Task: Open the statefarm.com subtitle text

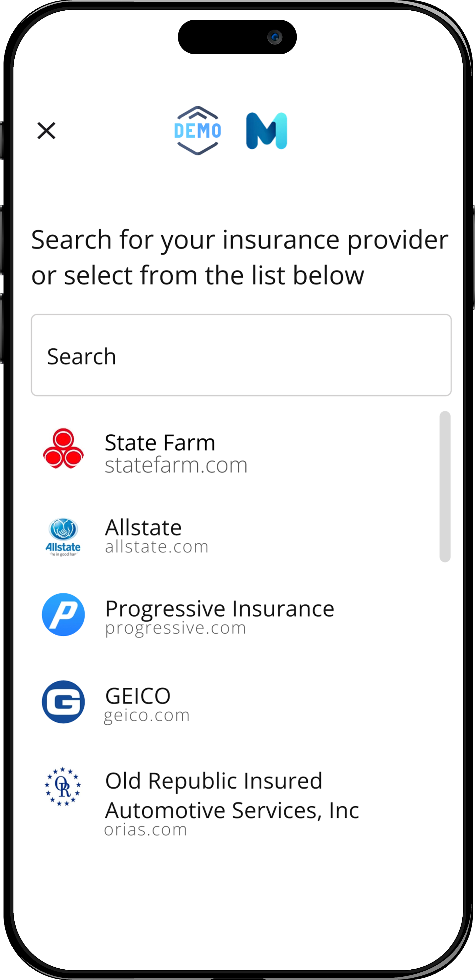Action: click(x=176, y=465)
